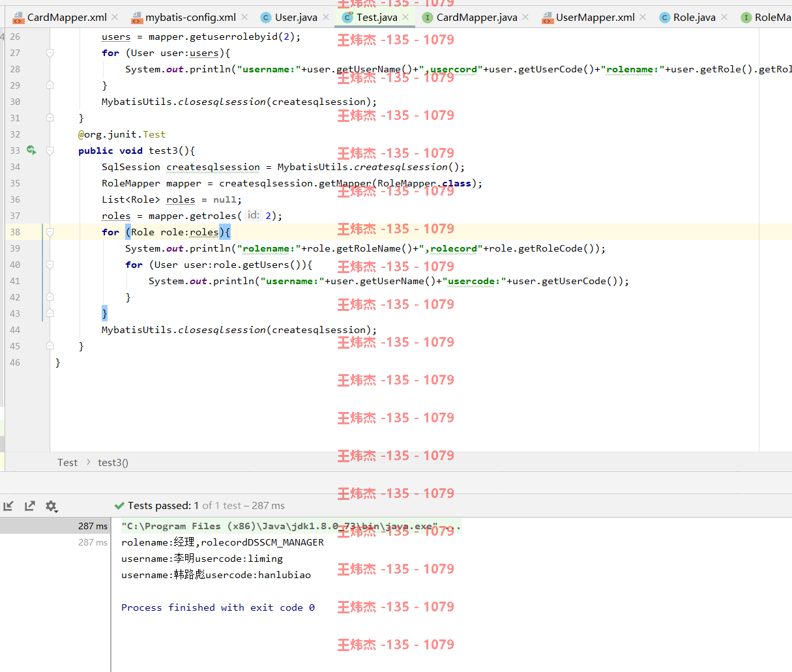Click 'Process finished with exit code 0'
This screenshot has height=672, width=792.
click(x=218, y=607)
